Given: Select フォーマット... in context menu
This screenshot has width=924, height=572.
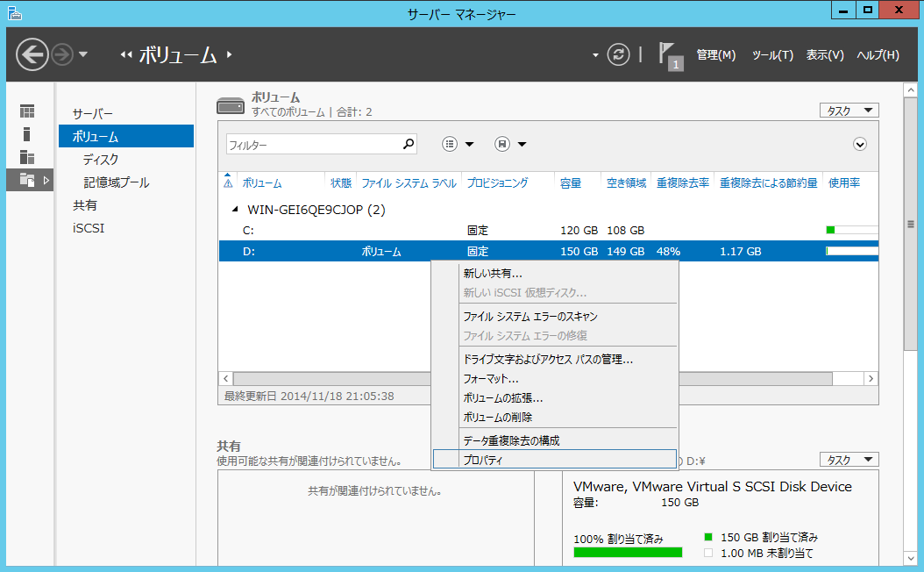Looking at the screenshot, I should [x=490, y=379].
